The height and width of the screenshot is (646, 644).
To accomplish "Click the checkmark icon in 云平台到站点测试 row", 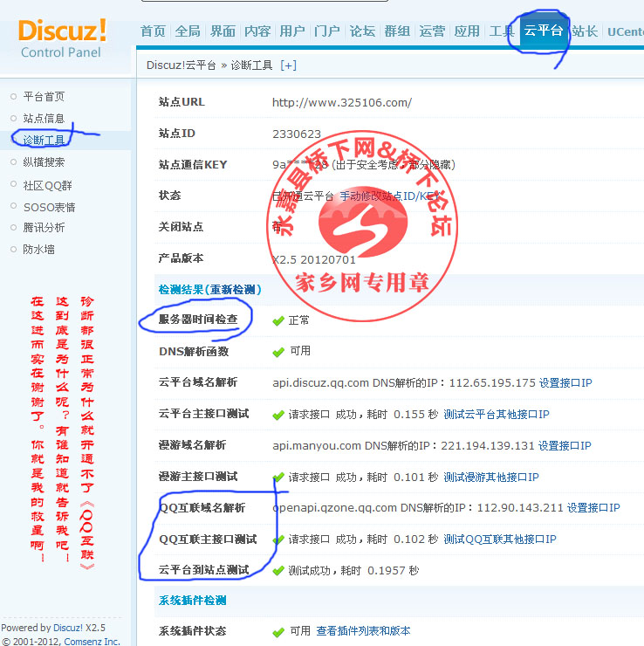I will [278, 570].
